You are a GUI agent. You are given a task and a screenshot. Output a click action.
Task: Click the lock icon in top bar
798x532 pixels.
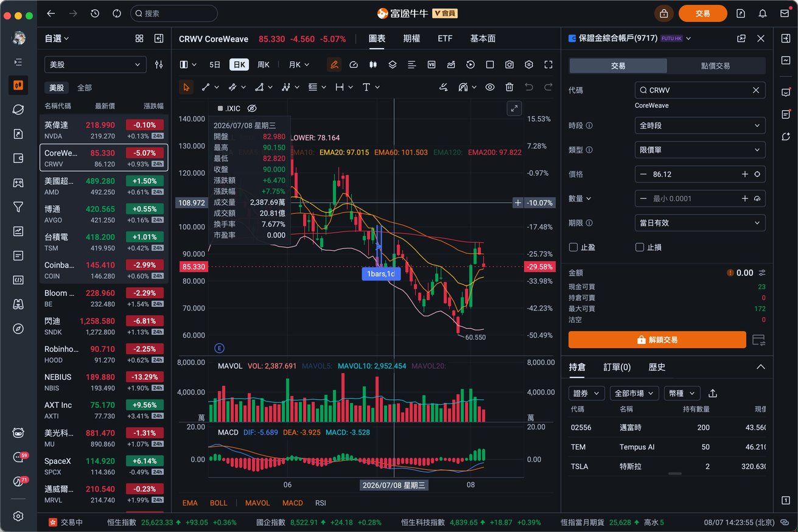[x=663, y=13]
